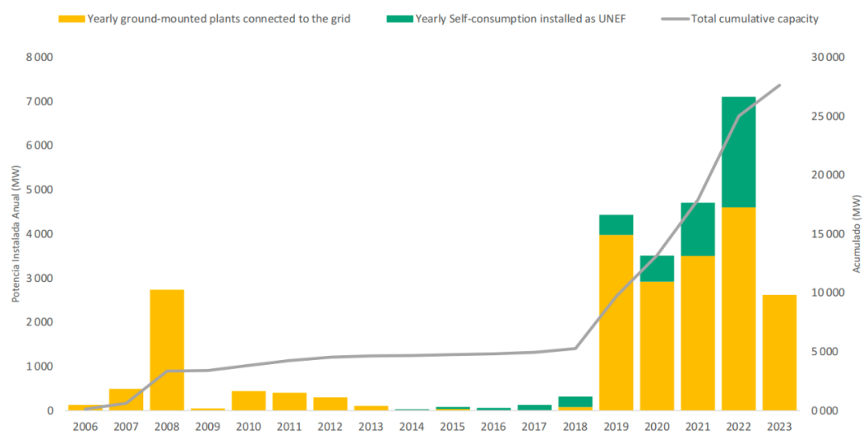
Task: Select the 'Potencia Instalada Anual (MW)' axis title
Action: point(15,234)
